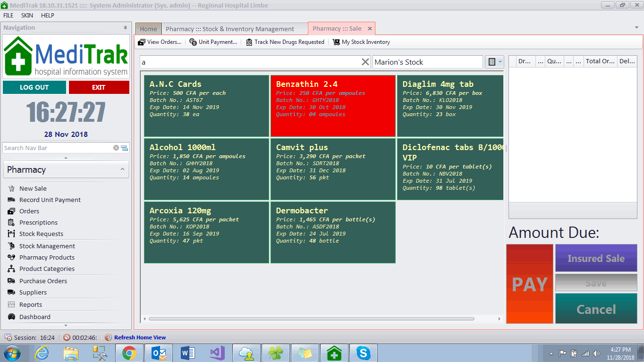Open the FILE menu
This screenshot has width=644, height=362.
pyautogui.click(x=8, y=16)
